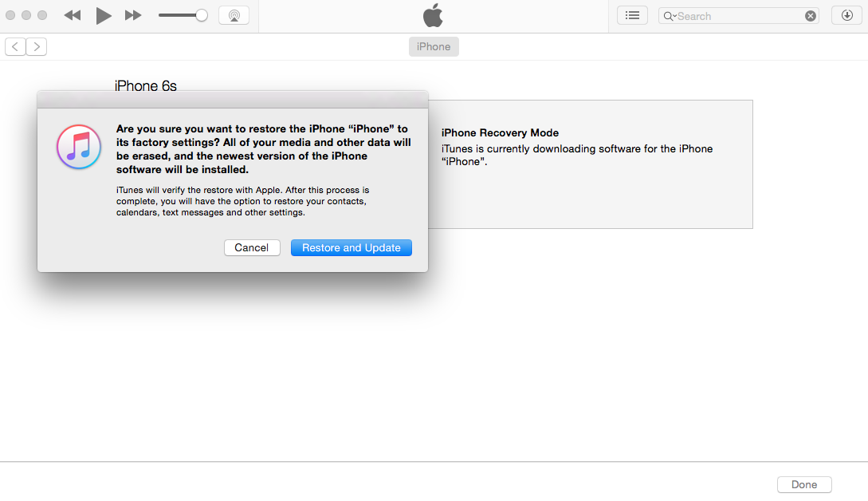
Task: Click the green zoom window button
Action: (x=42, y=15)
